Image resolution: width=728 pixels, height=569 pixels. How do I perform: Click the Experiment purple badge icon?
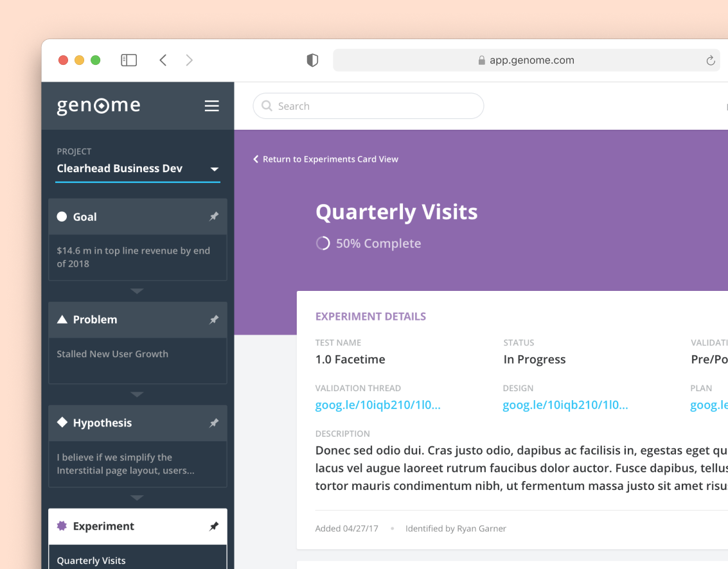(62, 526)
